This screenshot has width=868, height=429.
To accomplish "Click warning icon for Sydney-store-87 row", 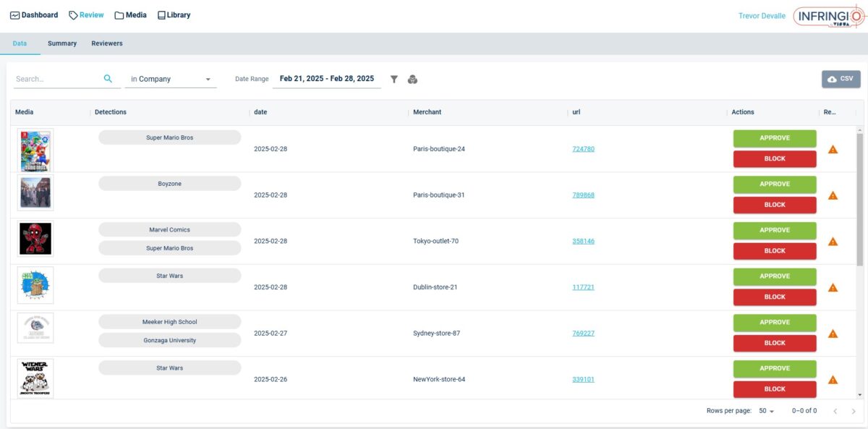I will coord(833,334).
